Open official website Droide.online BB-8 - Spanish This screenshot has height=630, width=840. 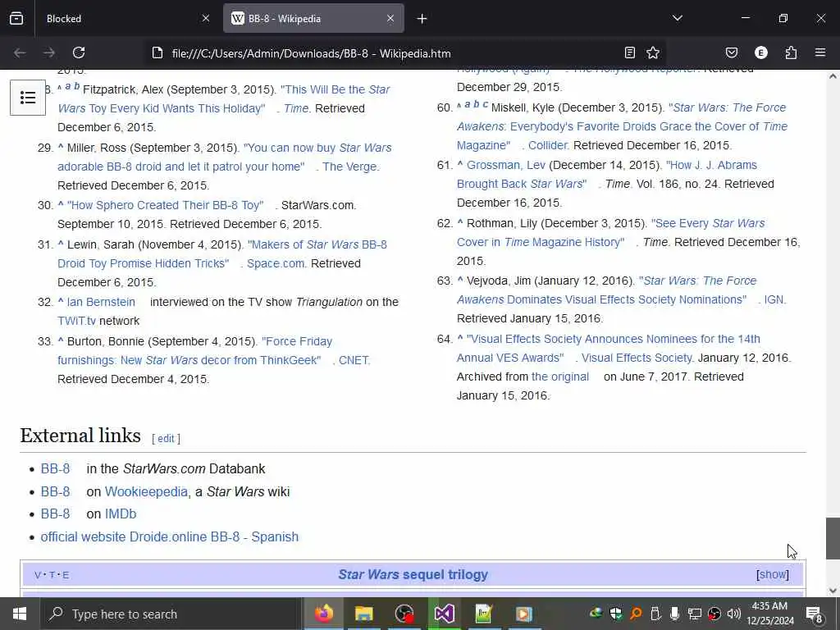tap(169, 536)
